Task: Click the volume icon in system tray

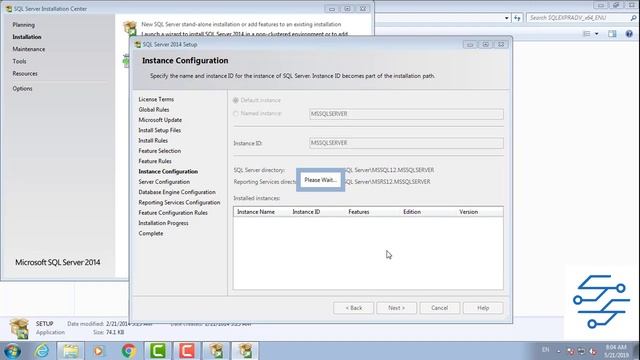Action: click(593, 351)
